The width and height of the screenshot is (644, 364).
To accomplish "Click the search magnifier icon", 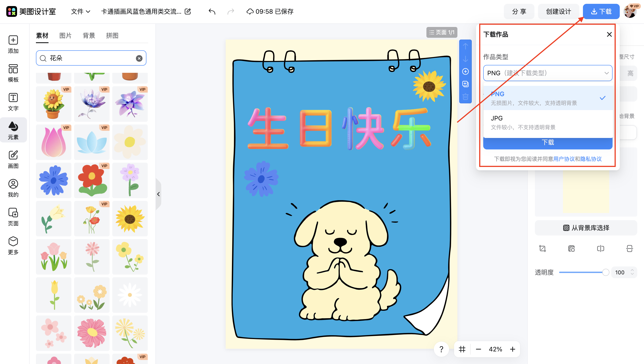I will click(x=43, y=58).
